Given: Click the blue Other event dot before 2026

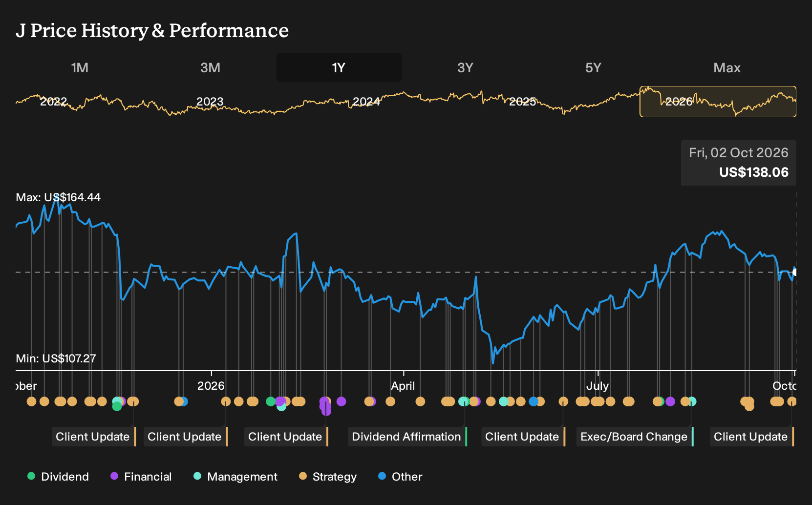Looking at the screenshot, I should pos(184,401).
